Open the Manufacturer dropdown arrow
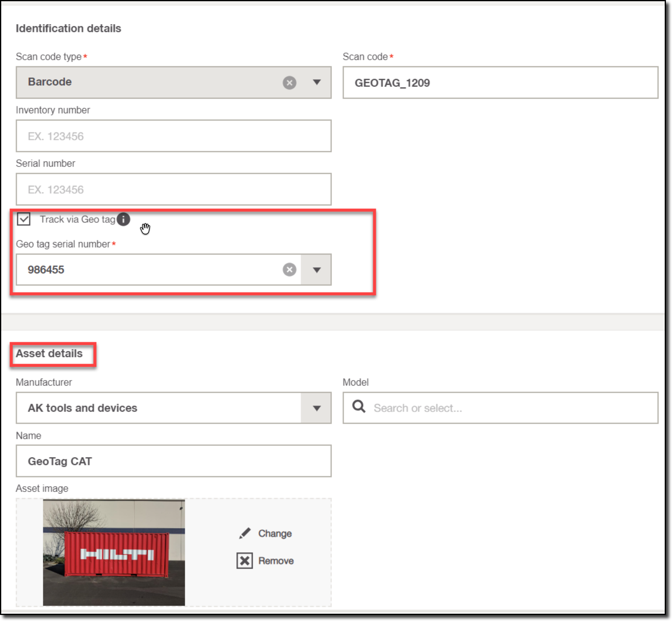Screen dimensions: 672x621 (x=316, y=408)
